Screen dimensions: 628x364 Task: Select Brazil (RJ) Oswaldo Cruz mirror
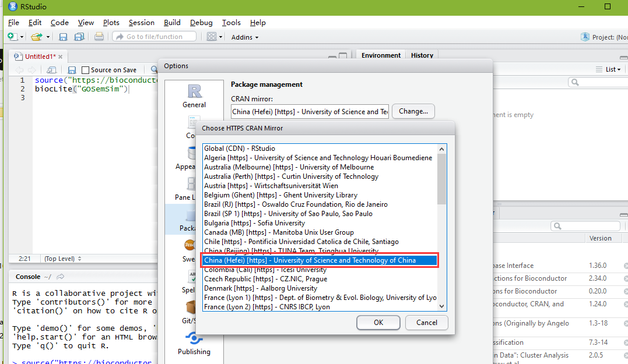(320, 204)
